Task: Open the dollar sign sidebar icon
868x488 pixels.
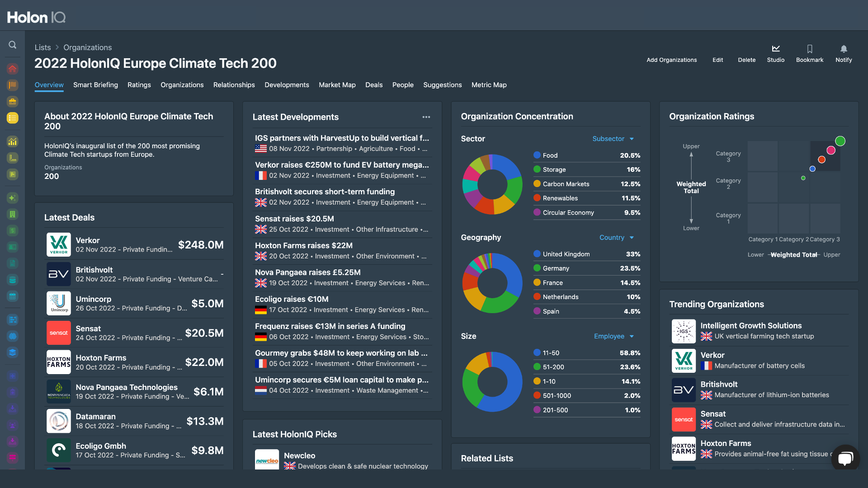Action: click(12, 230)
